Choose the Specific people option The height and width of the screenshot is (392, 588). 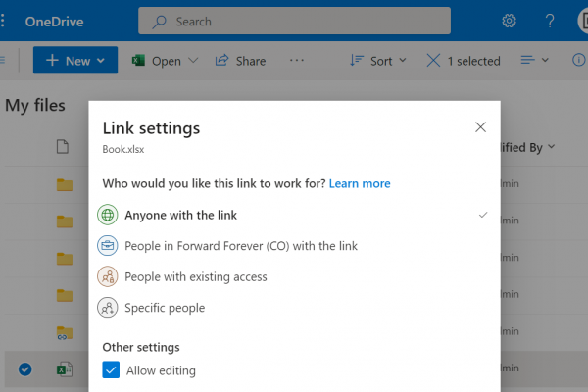coord(165,308)
